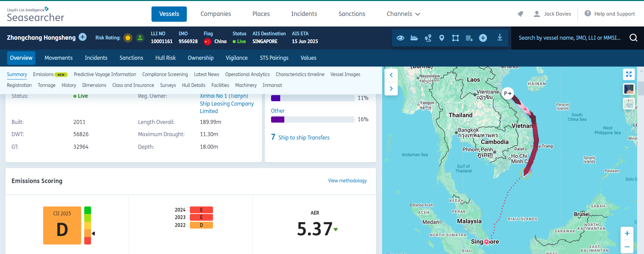Open the vessel Incidents tab
Image resolution: width=644 pixels, height=254 pixels.
pos(96,58)
